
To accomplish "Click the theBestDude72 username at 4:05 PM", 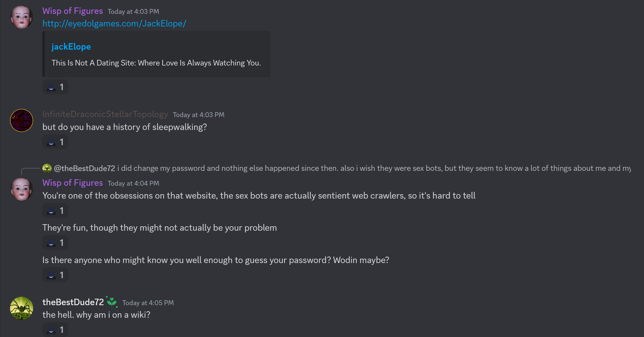I will 73,302.
